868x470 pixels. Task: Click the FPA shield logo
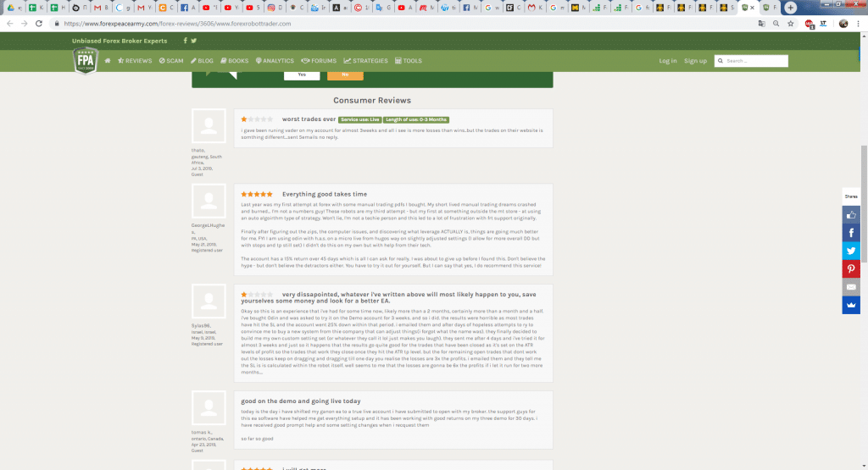(85, 60)
